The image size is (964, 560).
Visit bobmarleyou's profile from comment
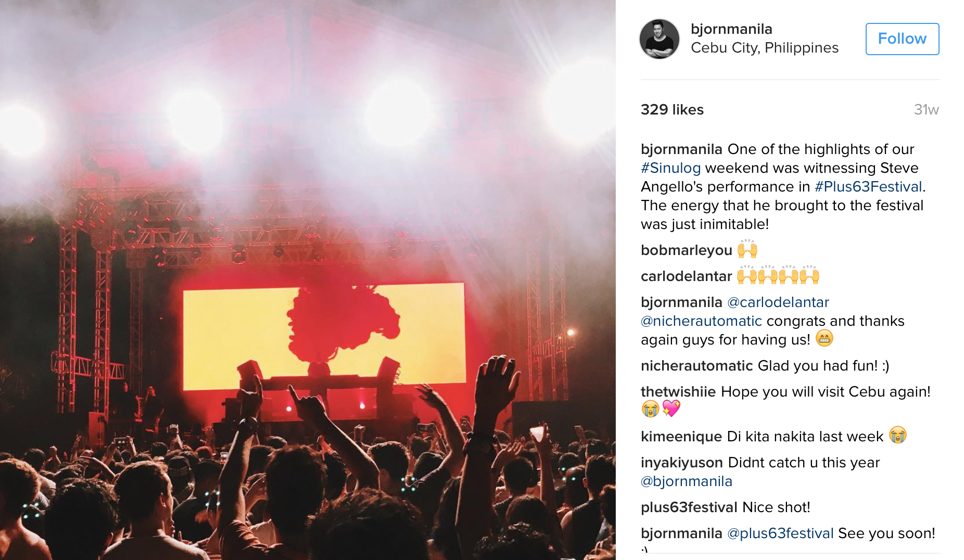[x=687, y=250]
